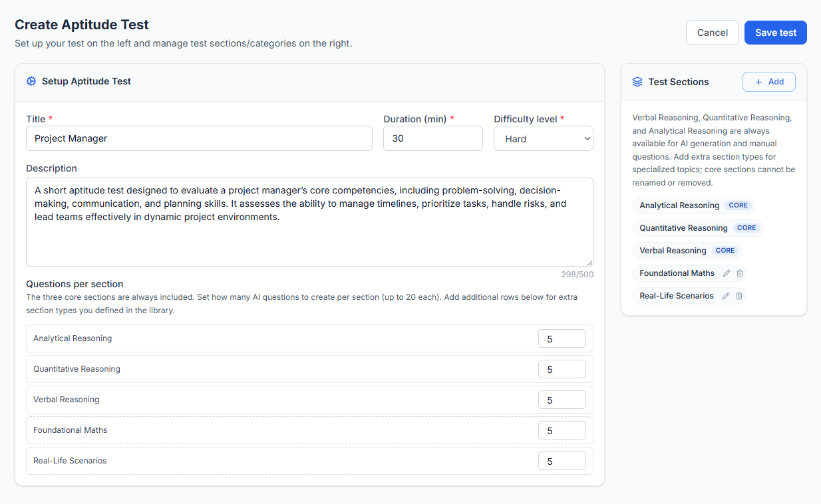This screenshot has width=821, height=504.
Task: Click the 298/500 character counter
Action: (577, 275)
